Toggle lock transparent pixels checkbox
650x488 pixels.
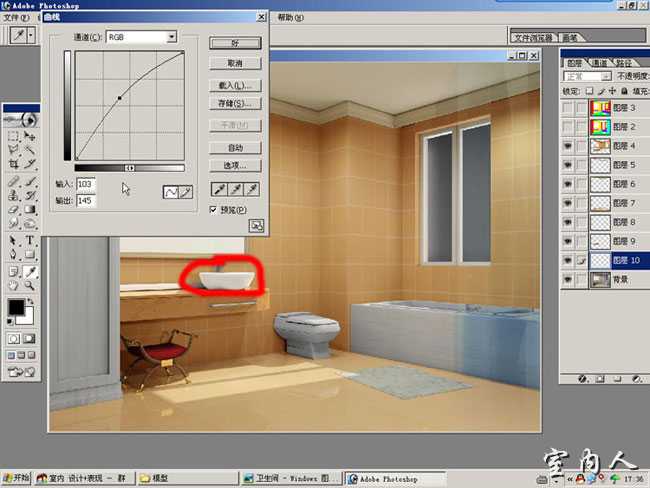[589, 91]
